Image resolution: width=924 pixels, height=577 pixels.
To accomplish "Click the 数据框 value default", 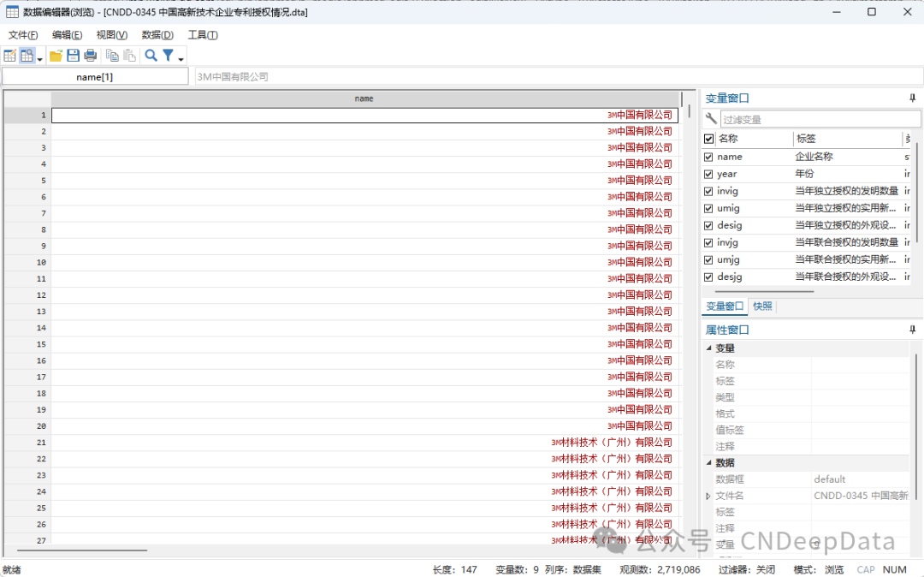I will (830, 479).
